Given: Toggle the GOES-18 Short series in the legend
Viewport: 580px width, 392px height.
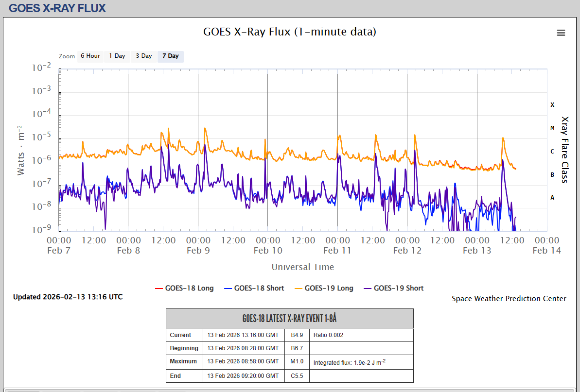Looking at the screenshot, I should (259, 288).
